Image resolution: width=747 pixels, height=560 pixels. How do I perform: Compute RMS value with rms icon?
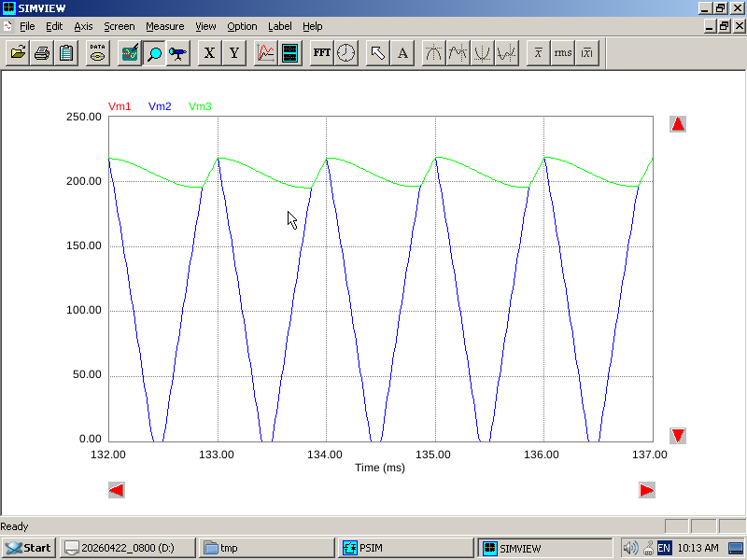tap(563, 52)
